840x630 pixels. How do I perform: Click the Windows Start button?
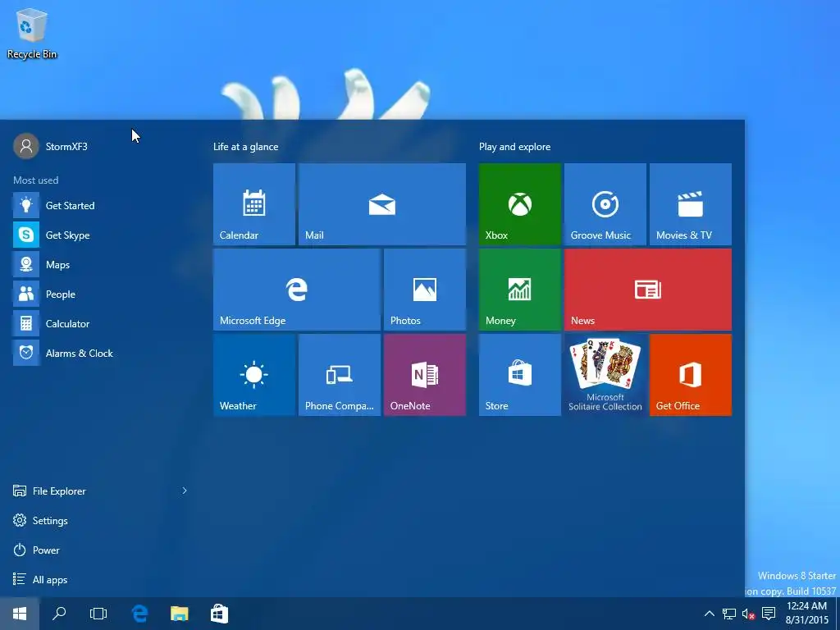pyautogui.click(x=20, y=614)
